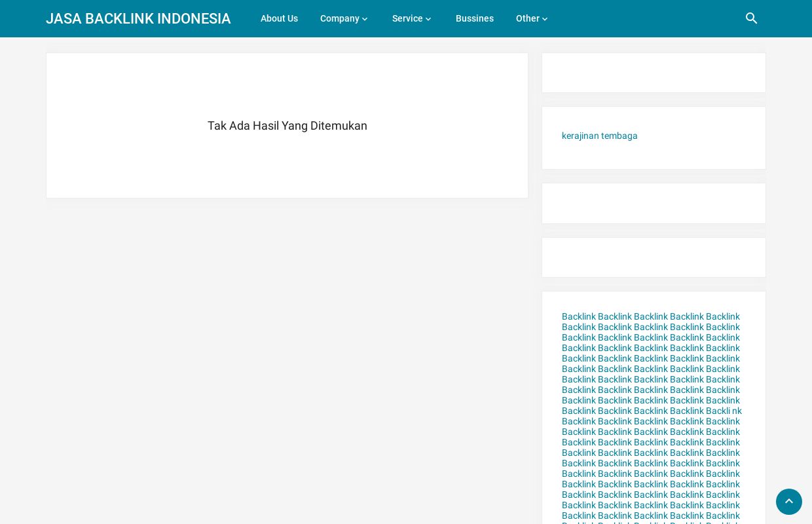The width and height of the screenshot is (812, 524).
Task: Expand the Other dropdown menu
Action: click(x=527, y=18)
